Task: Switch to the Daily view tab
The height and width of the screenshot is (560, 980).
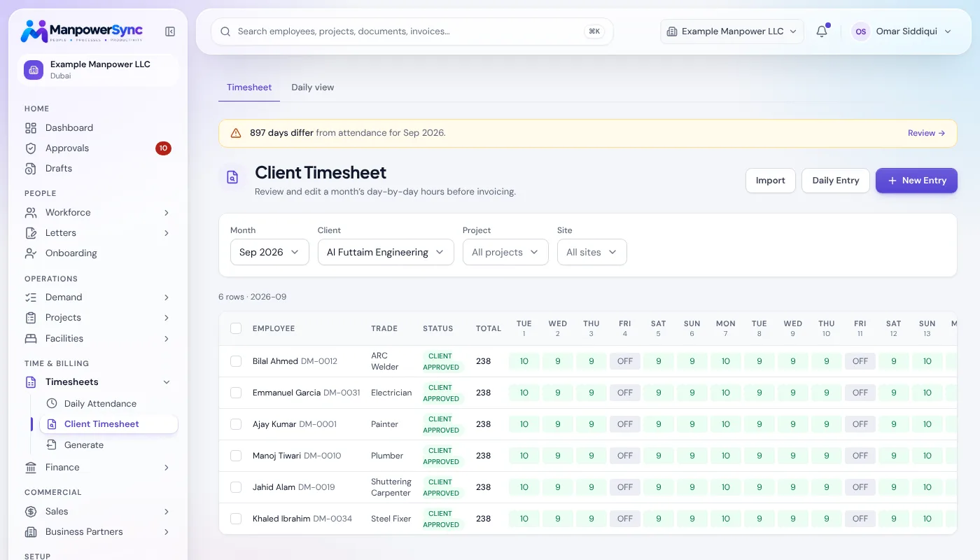Action: tap(313, 87)
